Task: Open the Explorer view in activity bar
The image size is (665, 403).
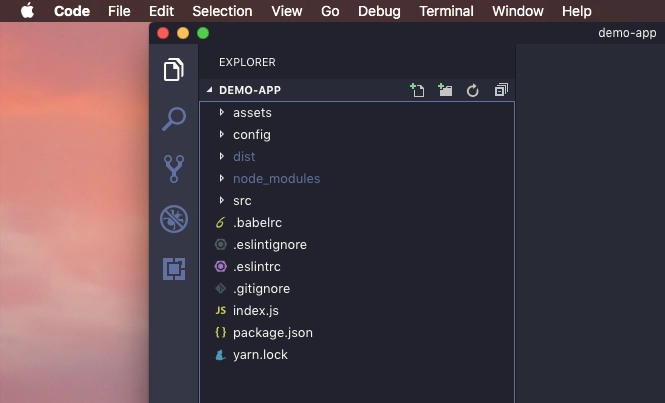Action: 174,70
